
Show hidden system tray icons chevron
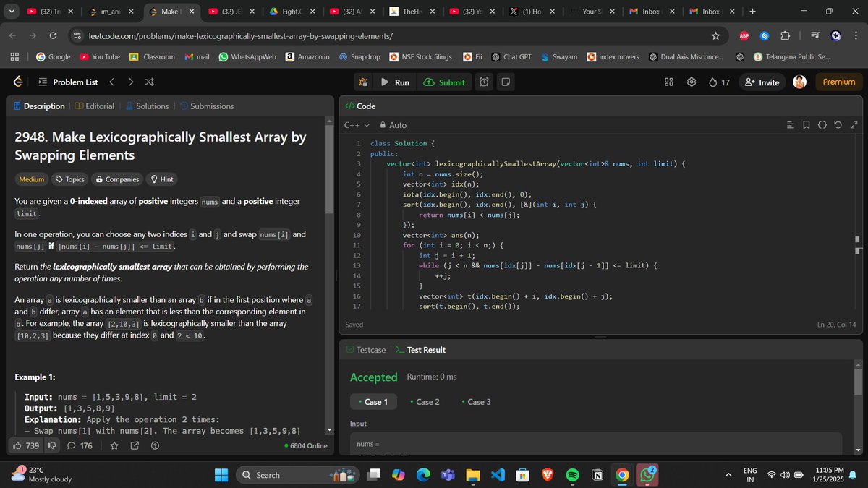pyautogui.click(x=728, y=475)
